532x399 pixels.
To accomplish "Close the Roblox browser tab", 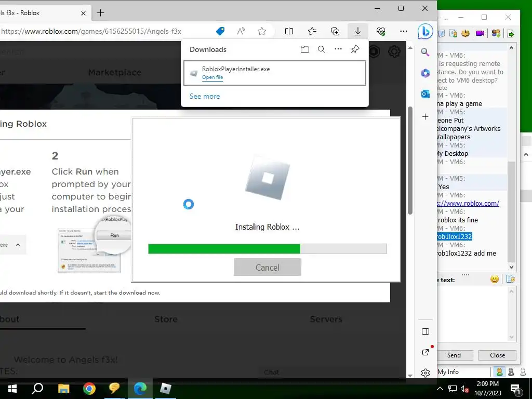I will (x=84, y=13).
